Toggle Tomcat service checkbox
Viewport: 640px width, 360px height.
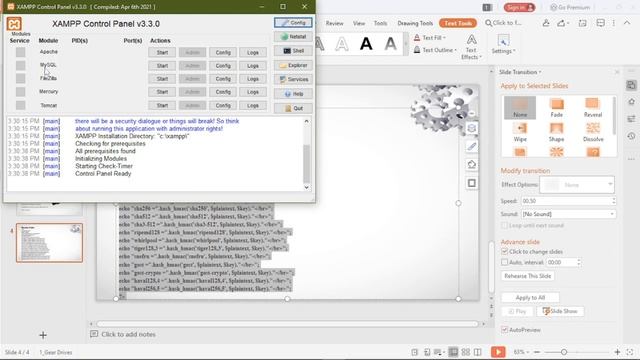(x=20, y=105)
